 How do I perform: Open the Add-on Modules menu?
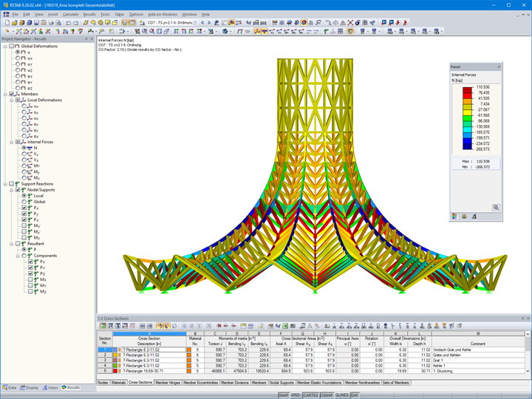click(x=163, y=14)
